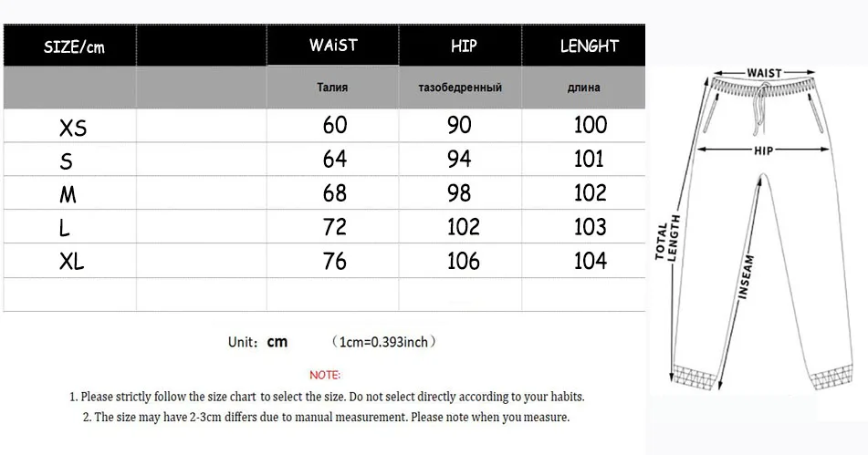868x455 pixels.
Task: Click the WAIST label on pants diagram
Action: 764,73
